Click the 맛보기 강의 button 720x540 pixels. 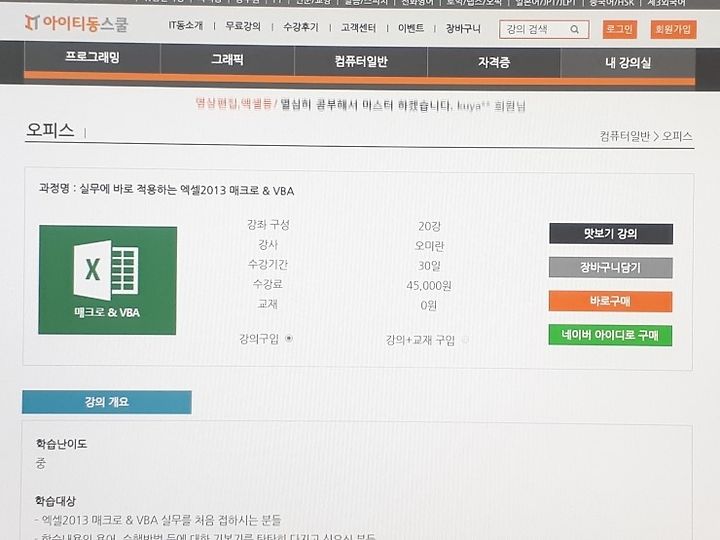coord(611,234)
